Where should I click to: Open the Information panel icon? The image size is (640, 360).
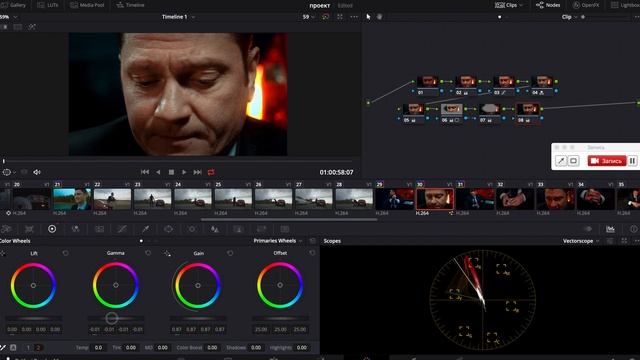pyautogui.click(x=633, y=229)
